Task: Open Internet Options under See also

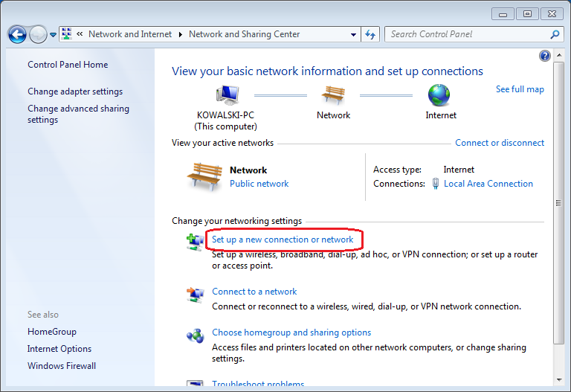Action: click(x=59, y=349)
